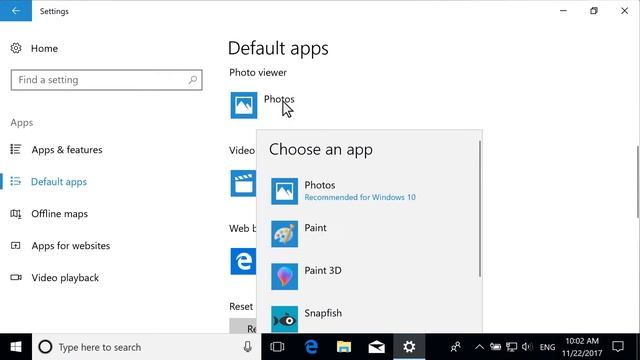The width and height of the screenshot is (640, 360).
Task: Click the Settings gear on taskbar
Action: (x=409, y=347)
